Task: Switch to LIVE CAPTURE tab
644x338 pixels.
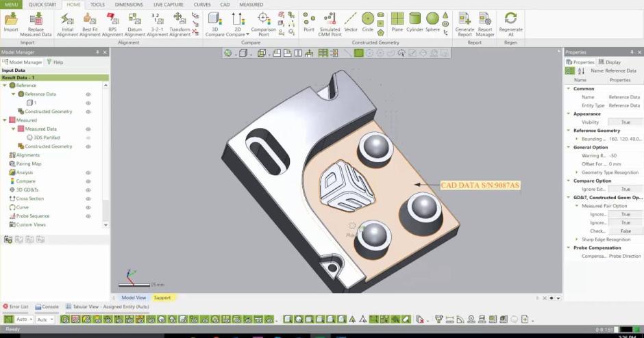Action: pos(169,5)
